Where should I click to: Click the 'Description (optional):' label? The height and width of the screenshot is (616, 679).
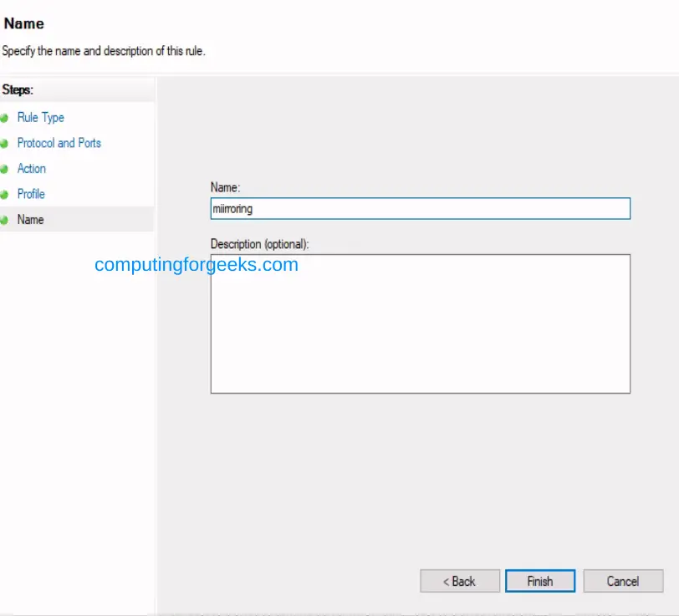point(260,244)
